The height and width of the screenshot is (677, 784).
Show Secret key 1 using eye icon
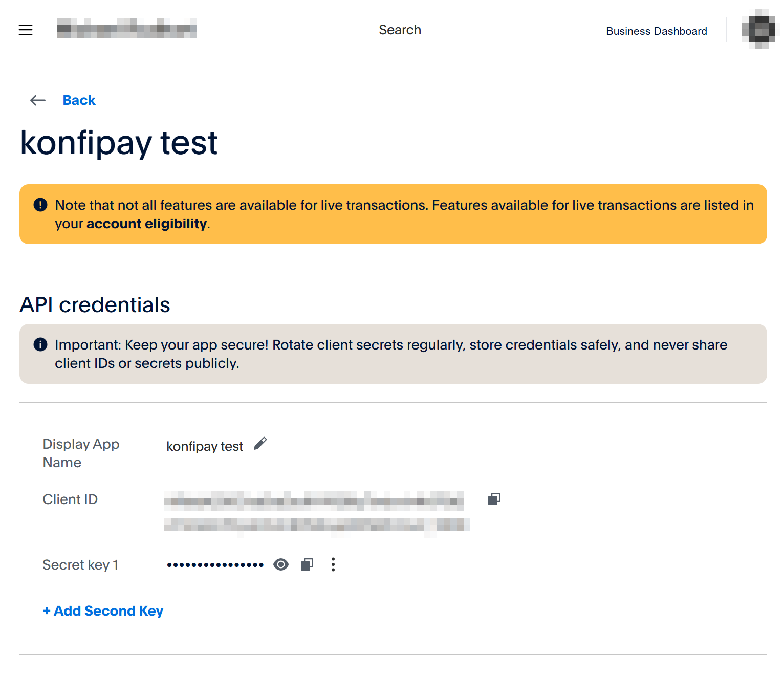pos(281,564)
